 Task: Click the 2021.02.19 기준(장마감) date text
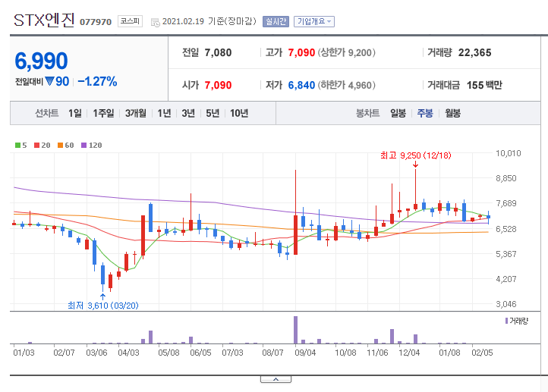(x=209, y=21)
